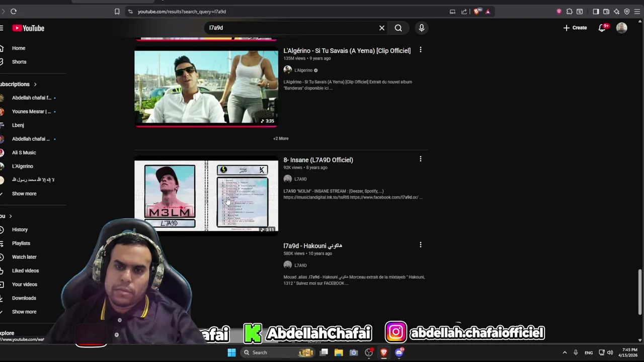
Task: Open the Brave Wallet icon
Action: tap(606, 11)
